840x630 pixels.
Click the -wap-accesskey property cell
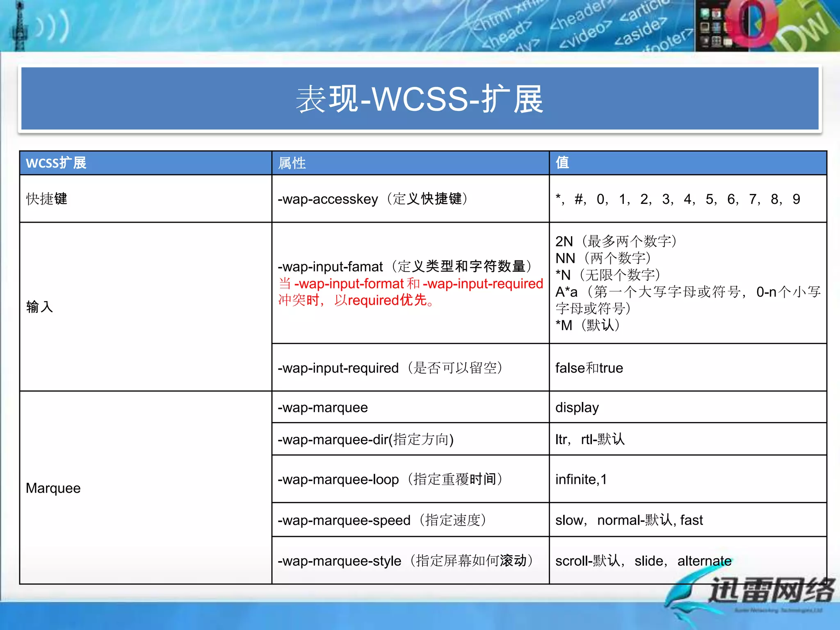tap(411, 199)
